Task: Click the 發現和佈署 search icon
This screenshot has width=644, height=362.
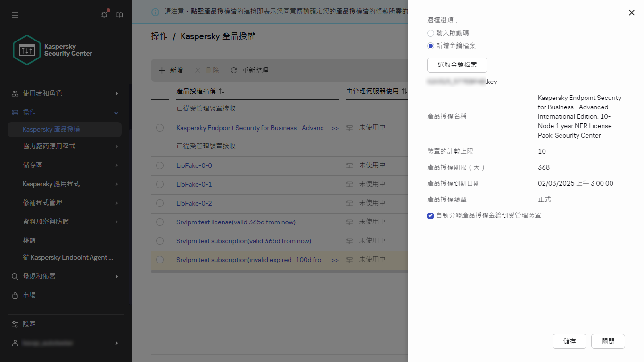Action: (x=15, y=276)
